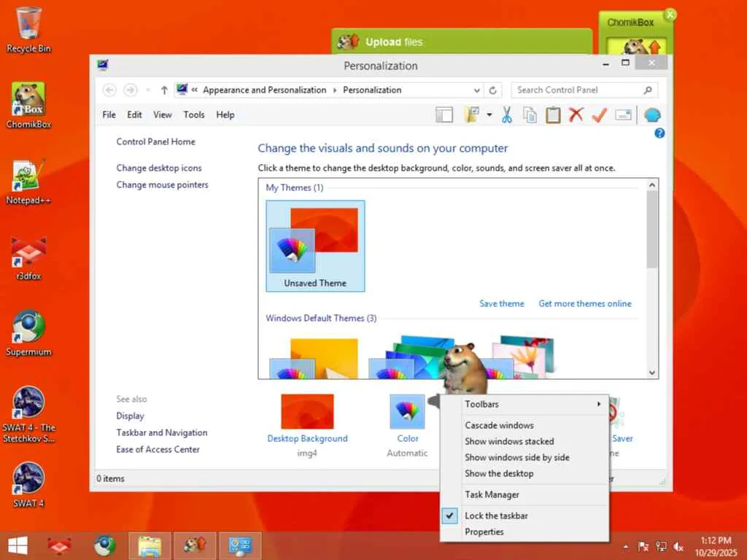The width and height of the screenshot is (747, 560).
Task: Open the folder options dropdown arrow
Action: tap(489, 114)
